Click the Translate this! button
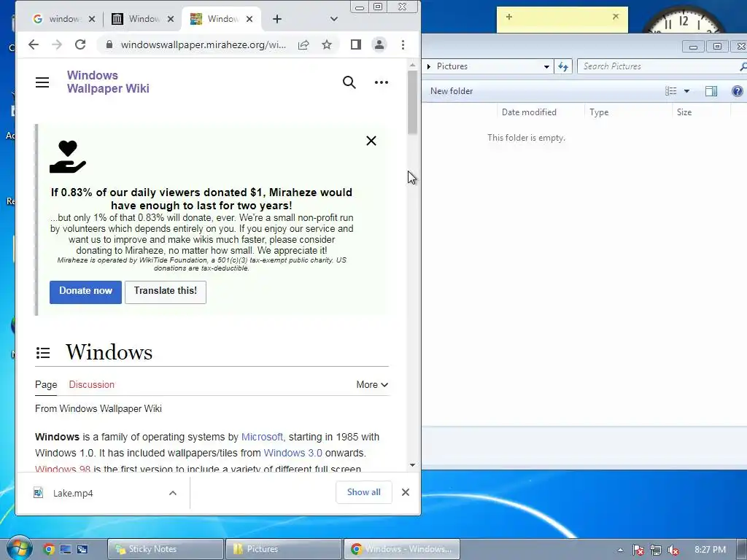747x560 pixels. 166,292
